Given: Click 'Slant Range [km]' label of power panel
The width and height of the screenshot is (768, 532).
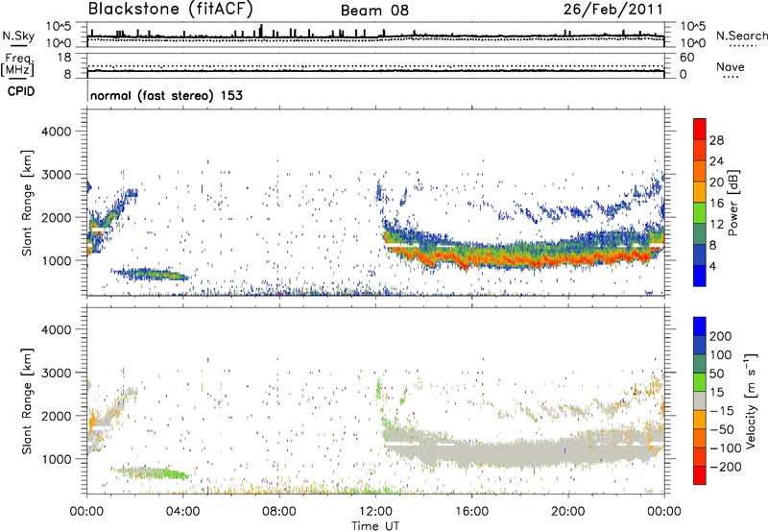Looking at the screenshot, I should click(27, 203).
